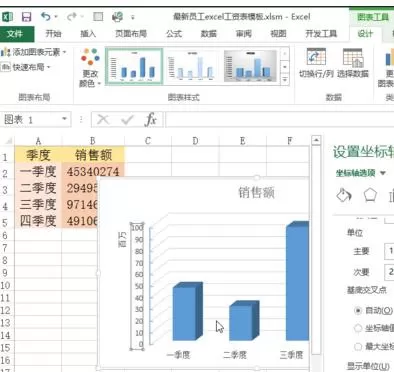Image resolution: width=394 pixels, height=372 pixels.
Task: Select the 坐标轴值 radio button
Action: tap(358, 328)
